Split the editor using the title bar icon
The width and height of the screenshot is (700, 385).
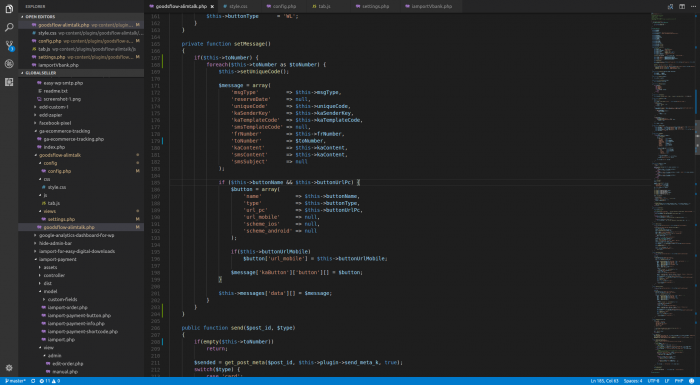coord(682,6)
